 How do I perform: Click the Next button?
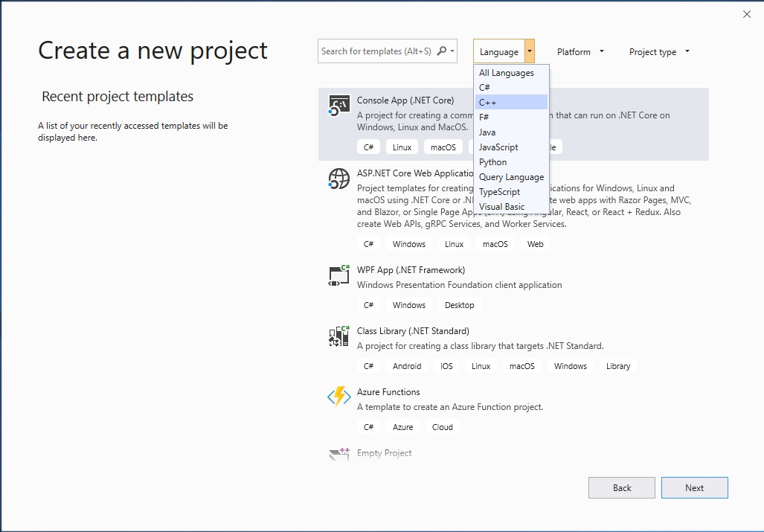(694, 487)
